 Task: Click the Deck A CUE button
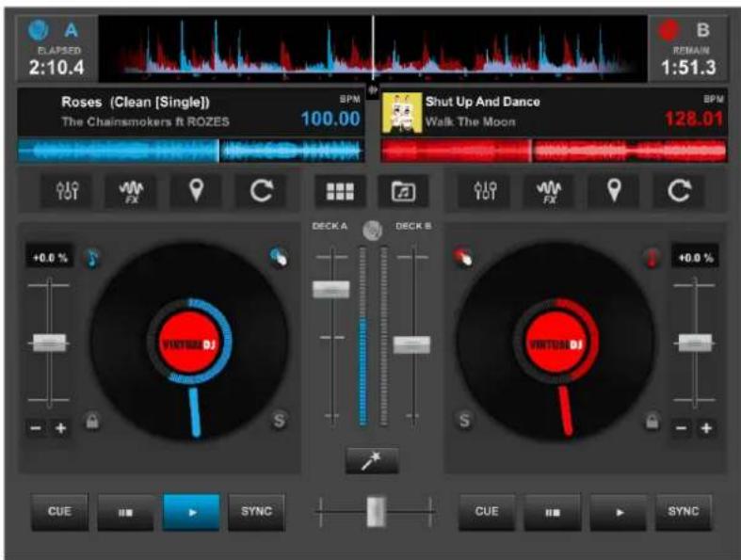[59, 512]
